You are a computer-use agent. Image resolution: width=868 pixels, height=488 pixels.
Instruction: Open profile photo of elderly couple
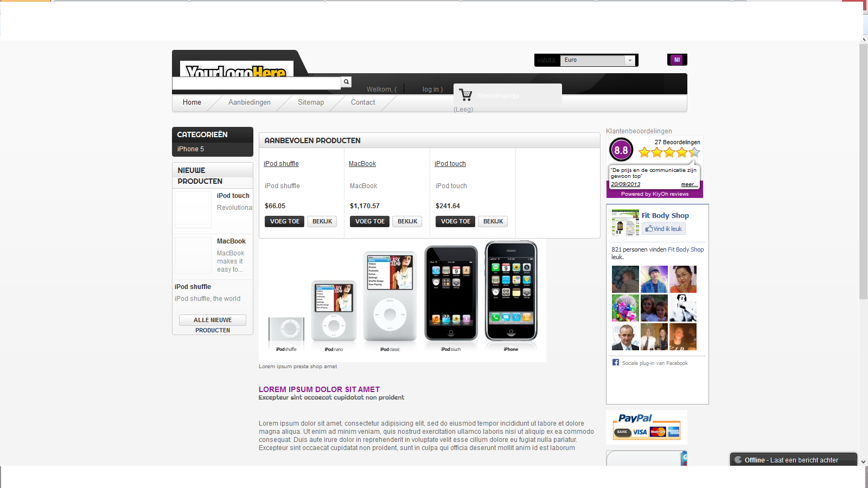click(x=654, y=337)
